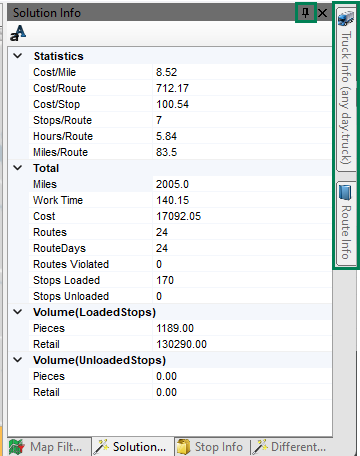Viewport: 360px width, 456px height.
Task: Click the value 100.54
Action: [x=172, y=104]
